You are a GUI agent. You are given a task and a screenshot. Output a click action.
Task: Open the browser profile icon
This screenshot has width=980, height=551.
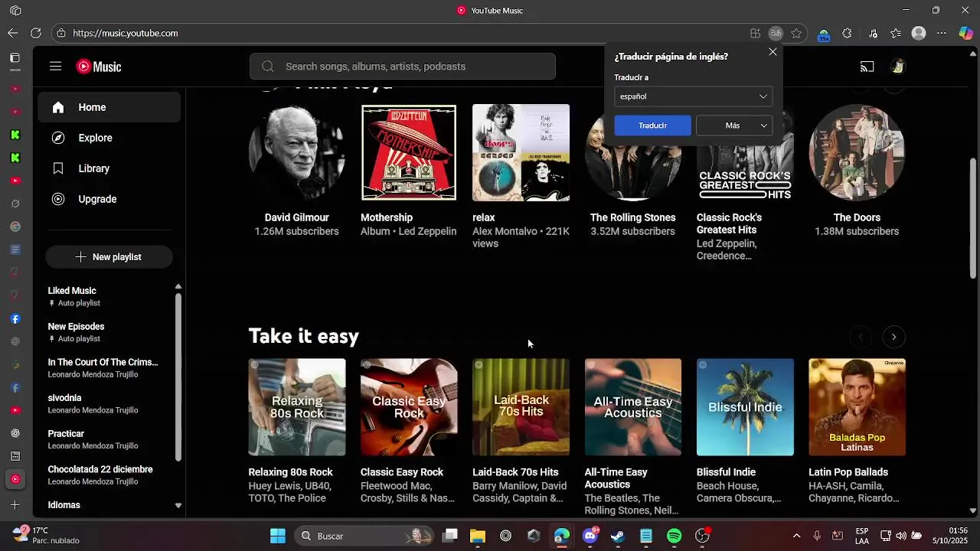(x=919, y=33)
